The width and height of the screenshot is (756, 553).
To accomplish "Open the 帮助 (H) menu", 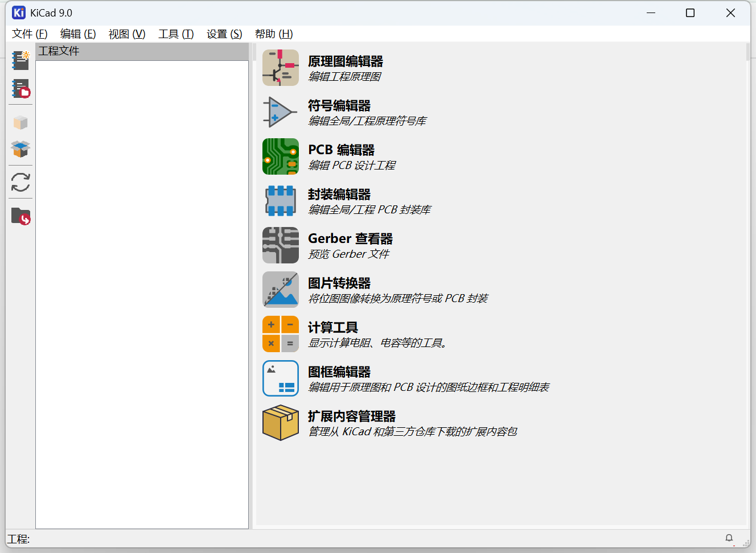I will click(x=274, y=34).
